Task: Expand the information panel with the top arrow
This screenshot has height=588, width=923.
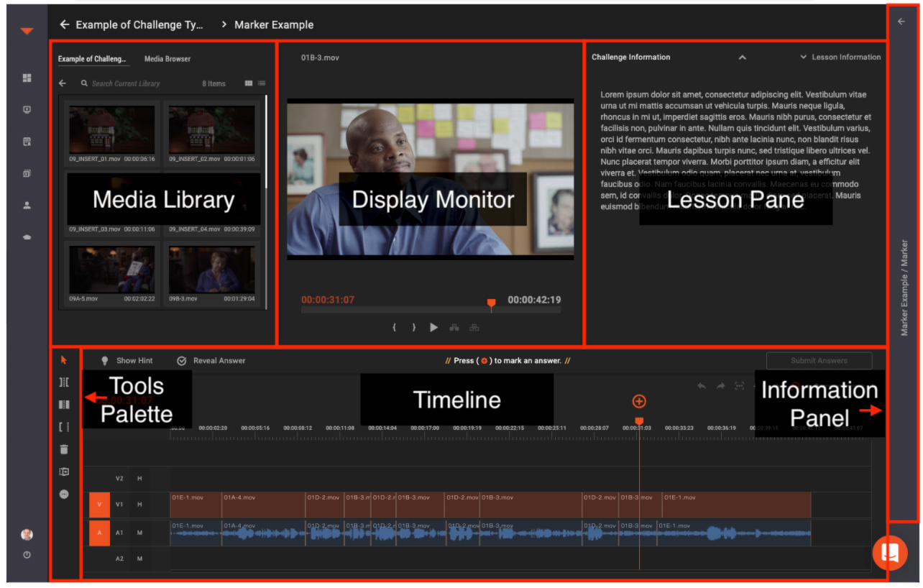Action: coord(901,22)
